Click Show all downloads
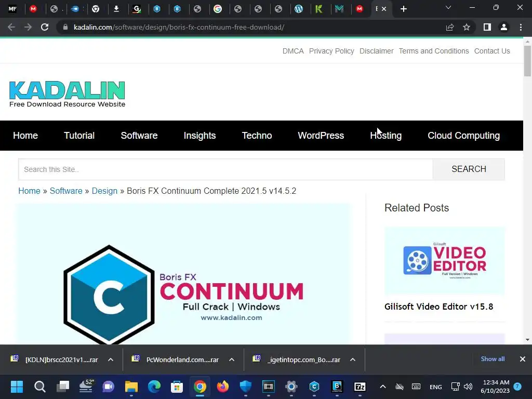Screen dimensions: 532x399 coord(493,359)
